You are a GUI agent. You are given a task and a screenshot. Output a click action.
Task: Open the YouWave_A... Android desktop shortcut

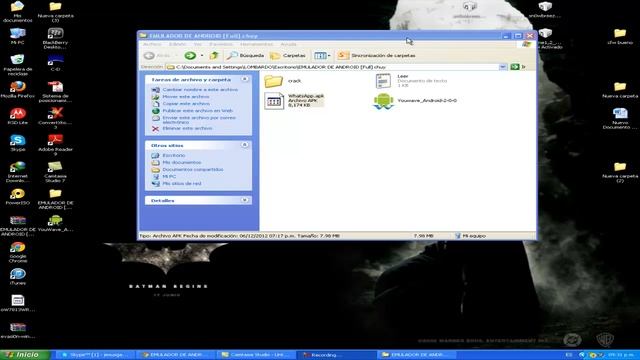coord(55,223)
